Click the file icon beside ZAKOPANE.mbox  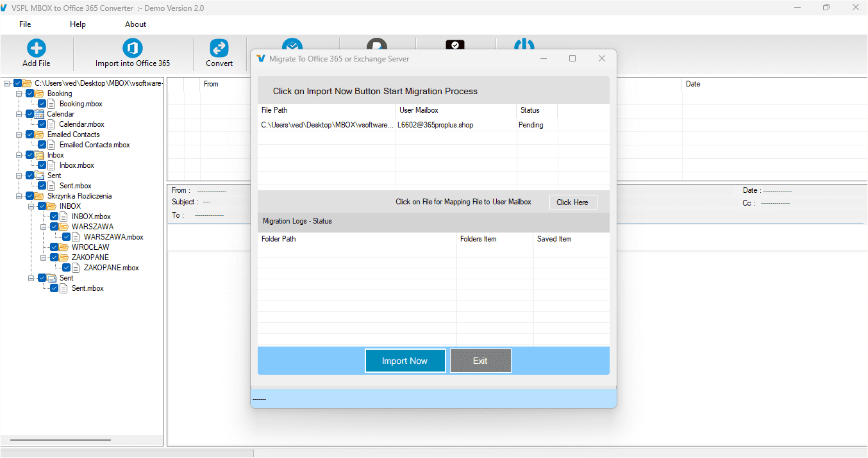[x=76, y=268]
